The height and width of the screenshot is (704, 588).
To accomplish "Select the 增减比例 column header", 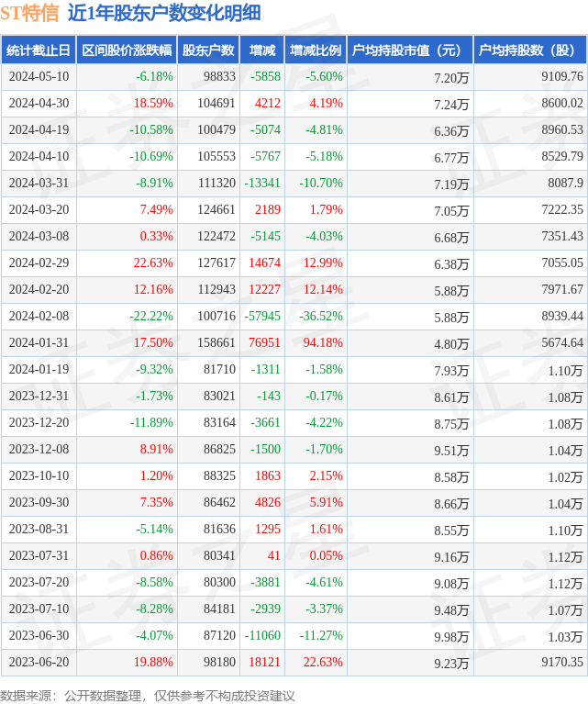I will [x=315, y=50].
